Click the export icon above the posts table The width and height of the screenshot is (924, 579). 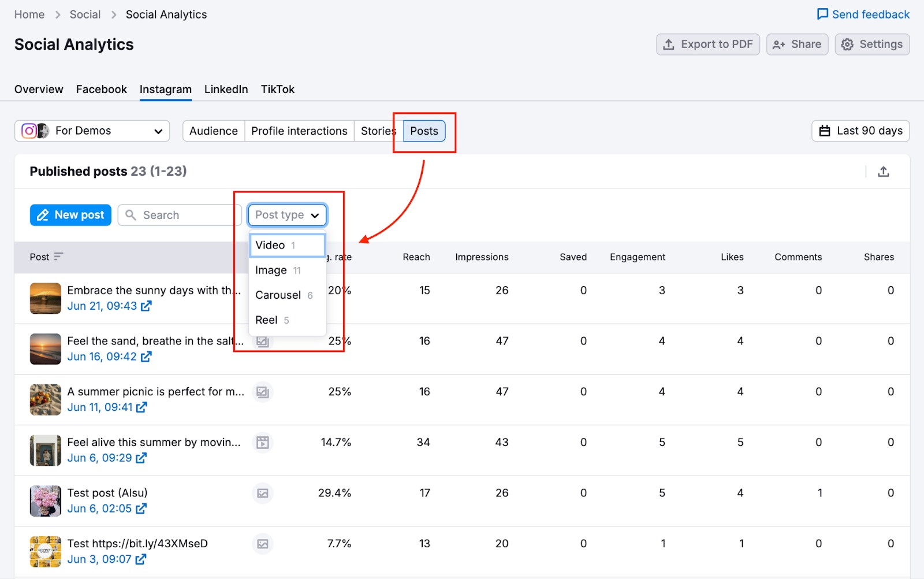(884, 171)
